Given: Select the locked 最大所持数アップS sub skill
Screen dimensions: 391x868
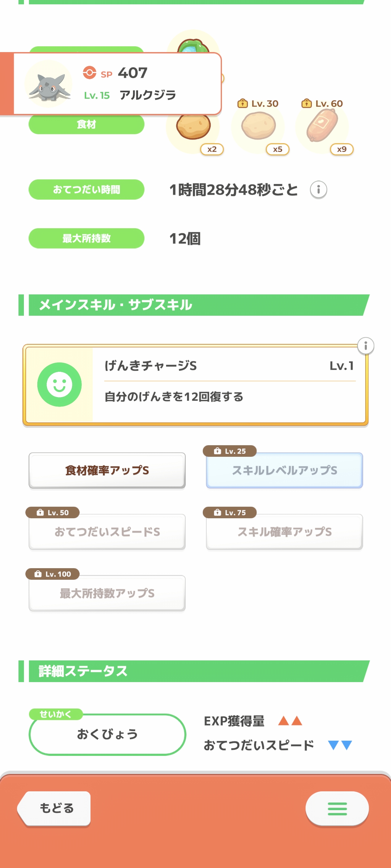Looking at the screenshot, I should coord(107,593).
